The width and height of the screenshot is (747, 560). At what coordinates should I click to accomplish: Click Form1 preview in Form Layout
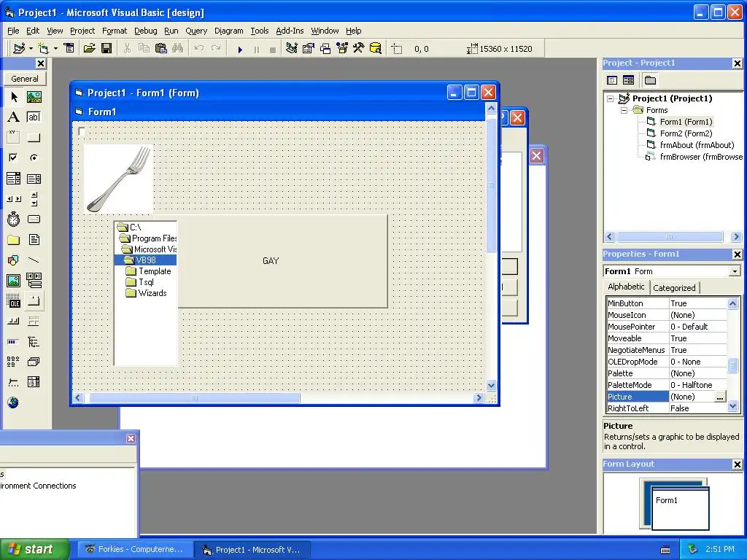681,508
